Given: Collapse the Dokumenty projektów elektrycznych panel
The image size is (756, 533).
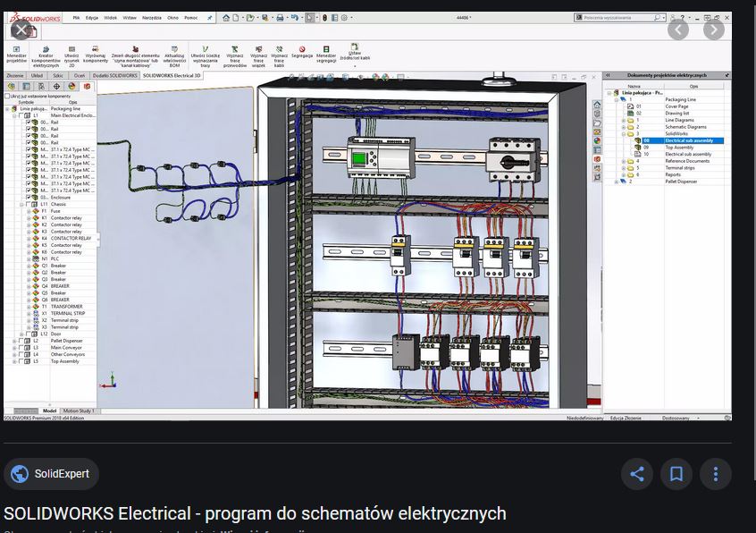Looking at the screenshot, I should tap(608, 75).
